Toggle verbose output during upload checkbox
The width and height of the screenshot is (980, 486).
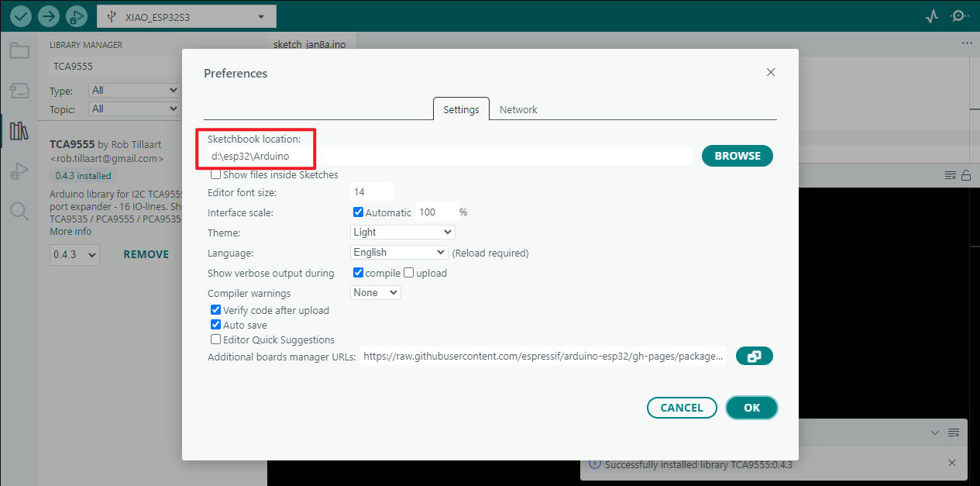pyautogui.click(x=409, y=273)
